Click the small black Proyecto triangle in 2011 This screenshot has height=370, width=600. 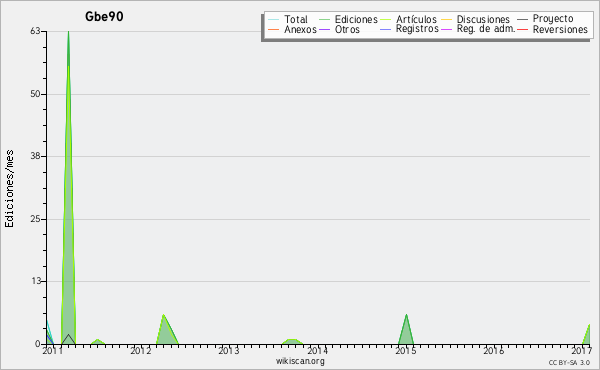(68, 340)
